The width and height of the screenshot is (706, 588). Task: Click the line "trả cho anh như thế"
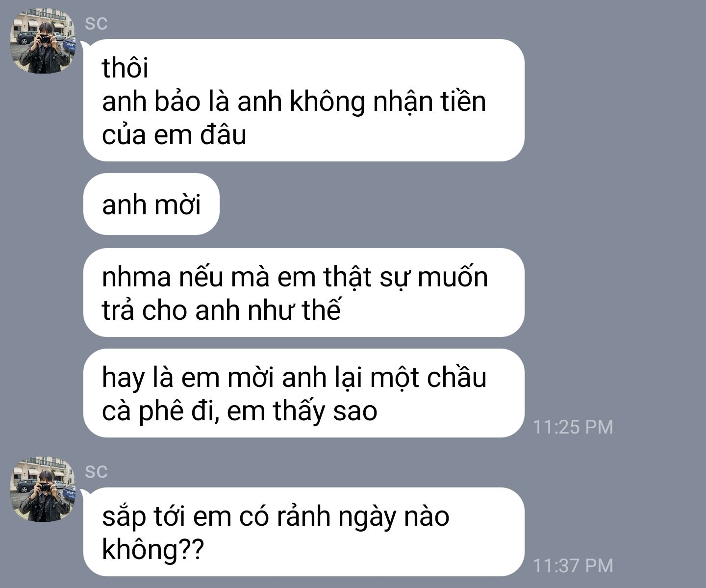(221, 310)
